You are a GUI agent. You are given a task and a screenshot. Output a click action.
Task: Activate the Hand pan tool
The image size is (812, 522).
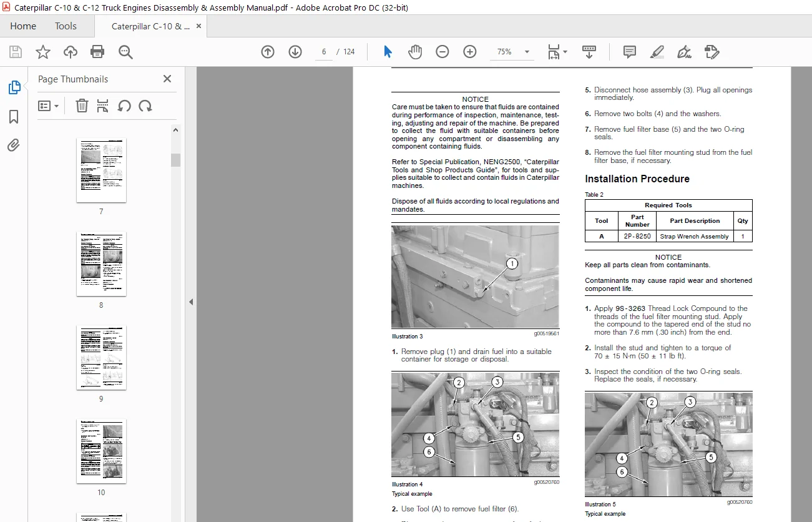coord(415,52)
